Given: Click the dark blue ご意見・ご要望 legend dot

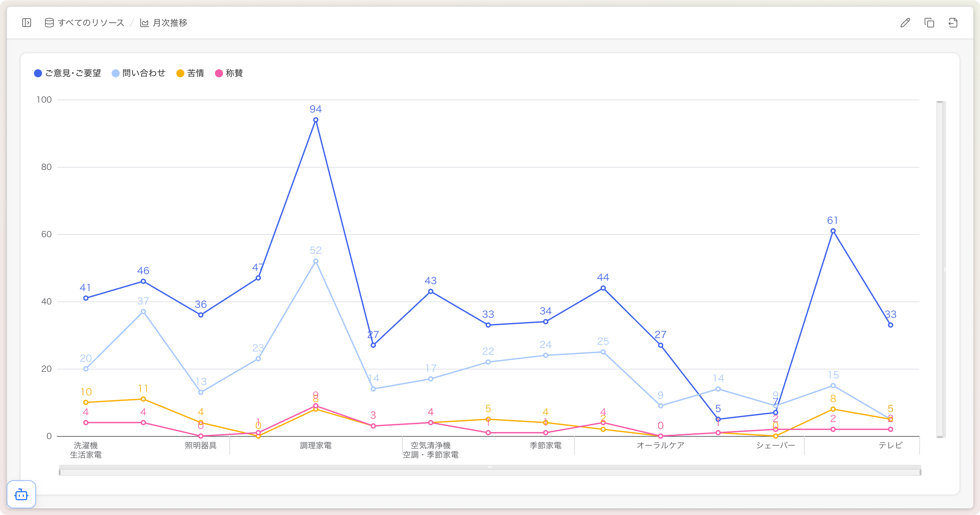Looking at the screenshot, I should (38, 73).
